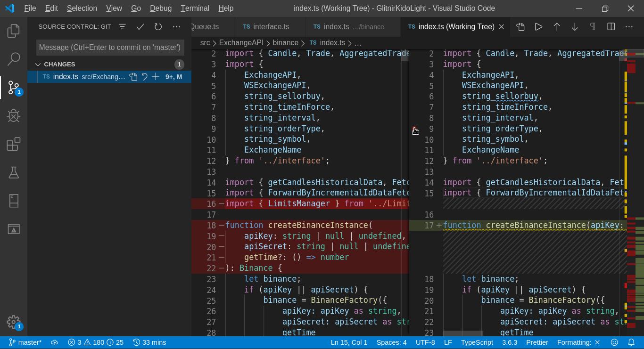Toggle whitespace-ignore pilcrow icon in diff toolbar
Viewport: 644px width, 349px height.
[x=593, y=27]
